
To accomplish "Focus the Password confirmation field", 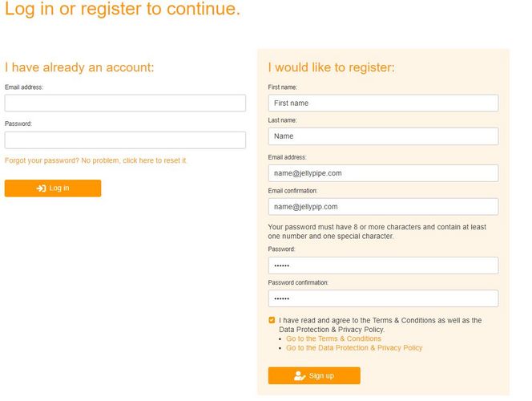I will pos(383,298).
